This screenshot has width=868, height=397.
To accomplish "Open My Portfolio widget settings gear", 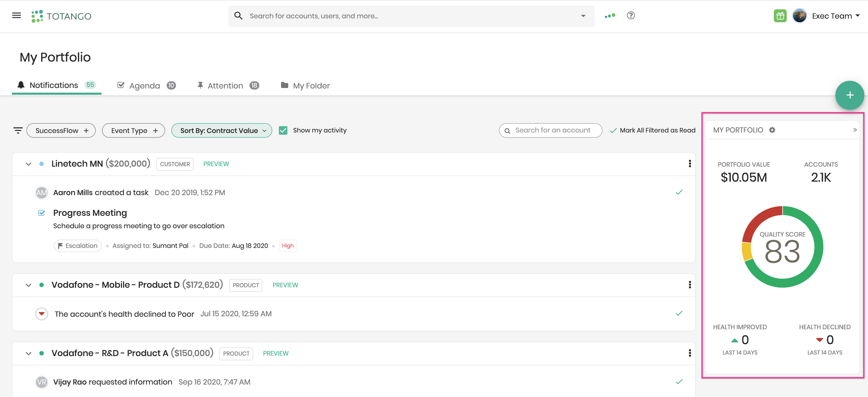I will 772,130.
